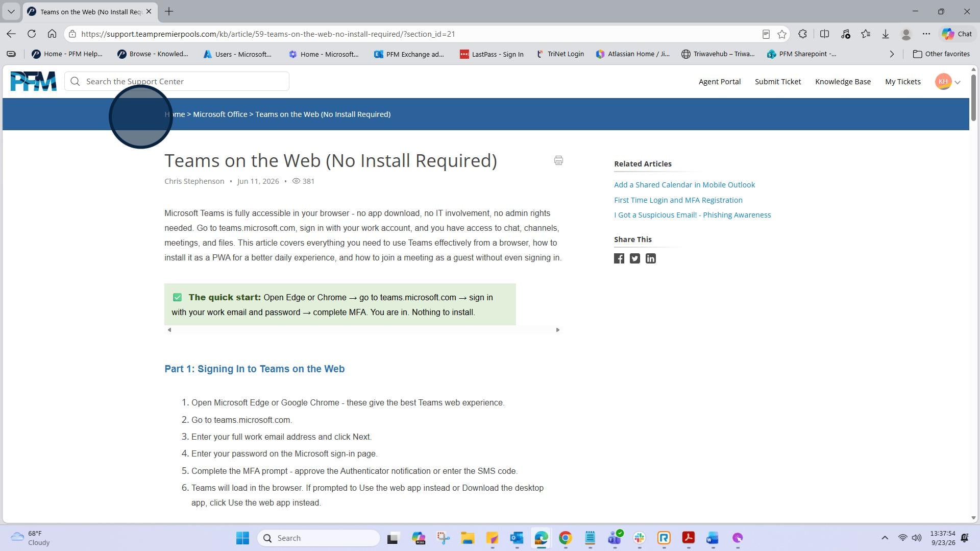Print the article using printer icon

[558, 160]
